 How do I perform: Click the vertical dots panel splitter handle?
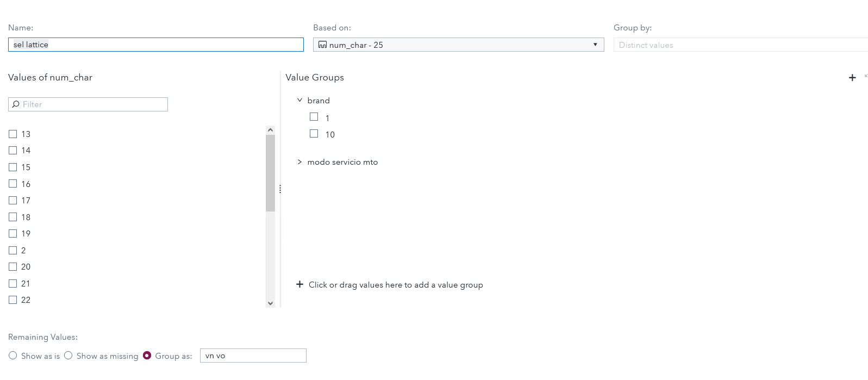point(280,189)
